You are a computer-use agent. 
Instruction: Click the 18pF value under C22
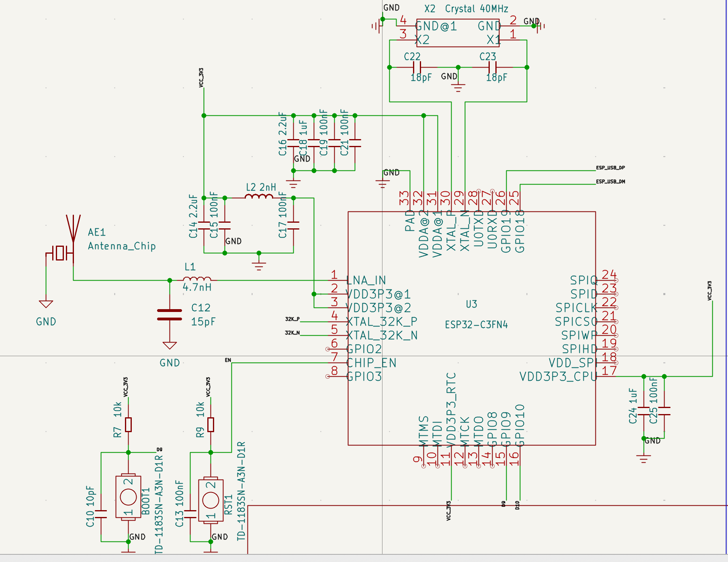tap(421, 78)
